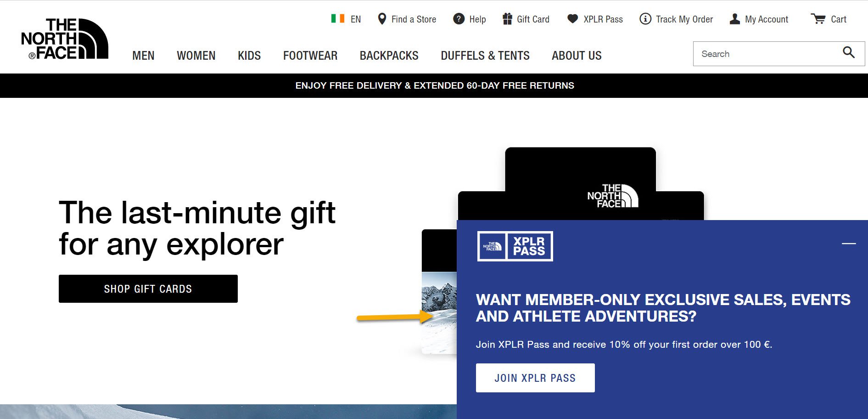Image resolution: width=868 pixels, height=419 pixels.
Task: Open My Account via person icon
Action: 735,19
